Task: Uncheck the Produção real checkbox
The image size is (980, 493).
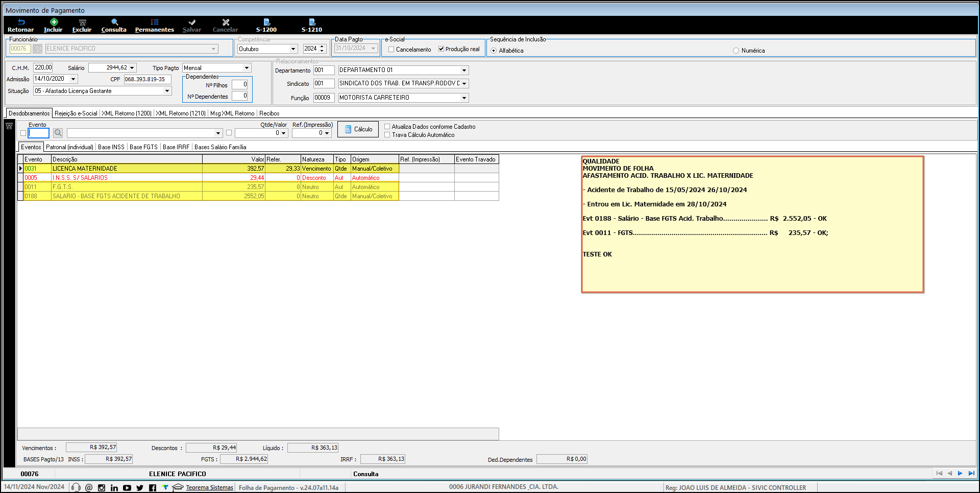Action: [441, 49]
